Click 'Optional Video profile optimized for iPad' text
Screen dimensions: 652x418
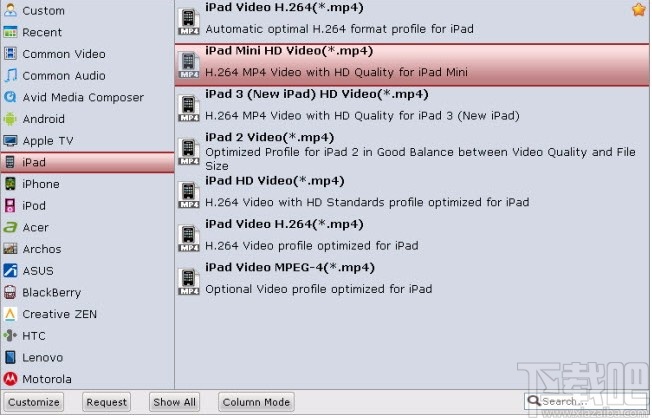(x=319, y=289)
